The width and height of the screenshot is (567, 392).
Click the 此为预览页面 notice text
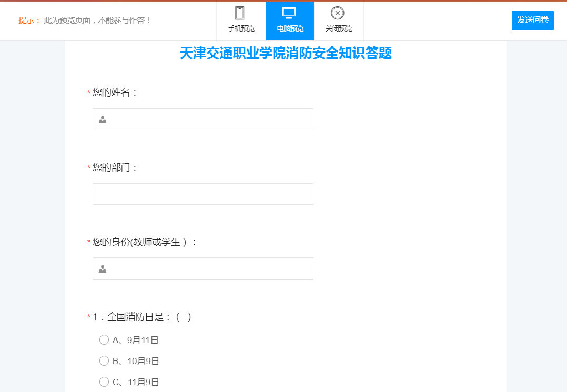coord(97,20)
